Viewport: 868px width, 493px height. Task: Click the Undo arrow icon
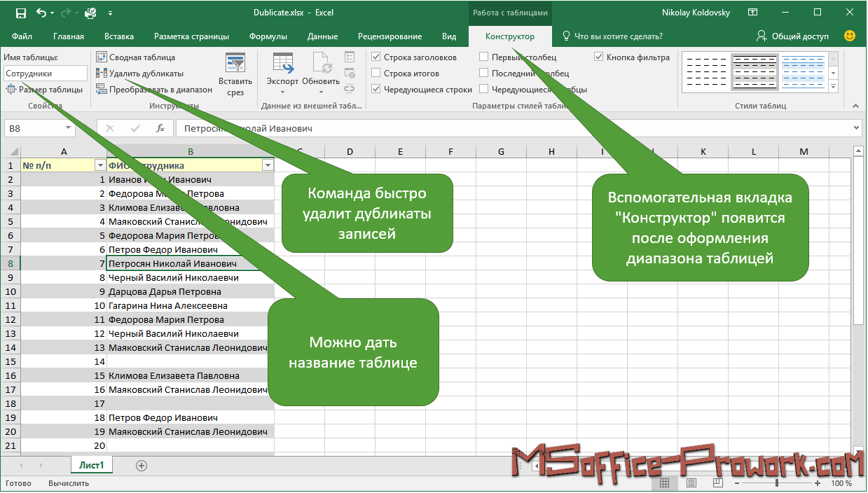point(41,13)
